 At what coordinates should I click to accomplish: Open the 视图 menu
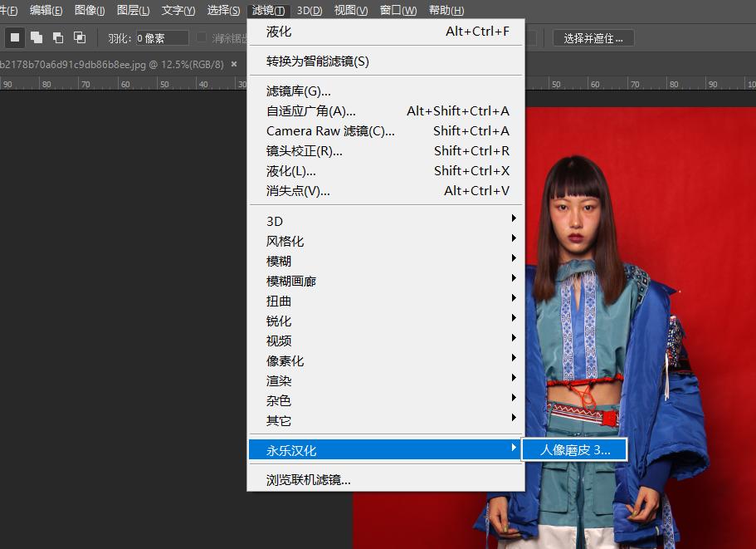click(349, 10)
